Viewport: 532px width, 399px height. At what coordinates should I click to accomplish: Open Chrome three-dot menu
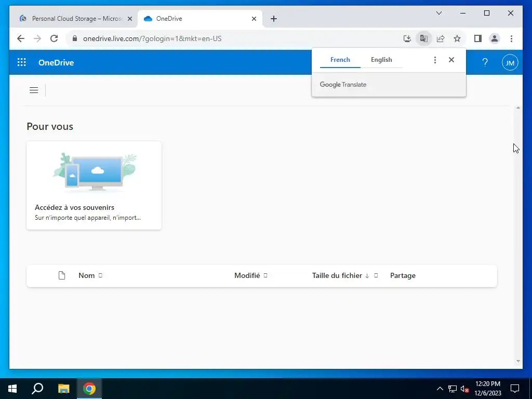(x=511, y=38)
